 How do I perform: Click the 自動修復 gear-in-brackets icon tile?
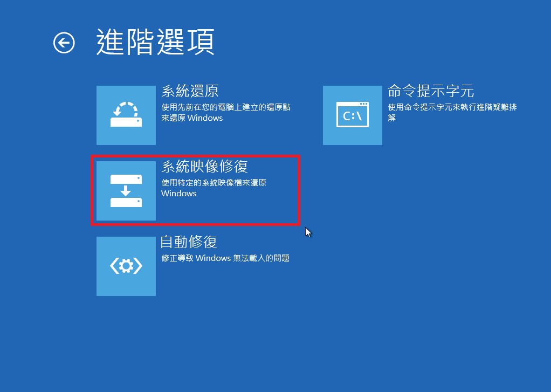[x=126, y=266]
